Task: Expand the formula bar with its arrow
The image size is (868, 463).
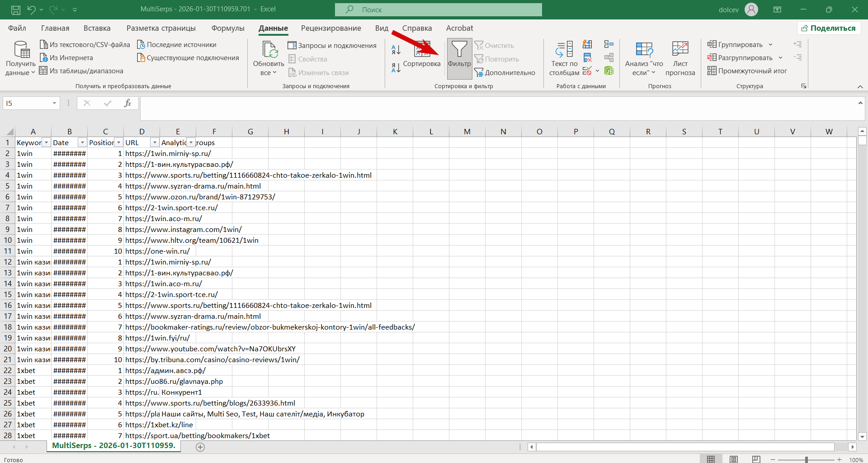Action: click(x=860, y=103)
